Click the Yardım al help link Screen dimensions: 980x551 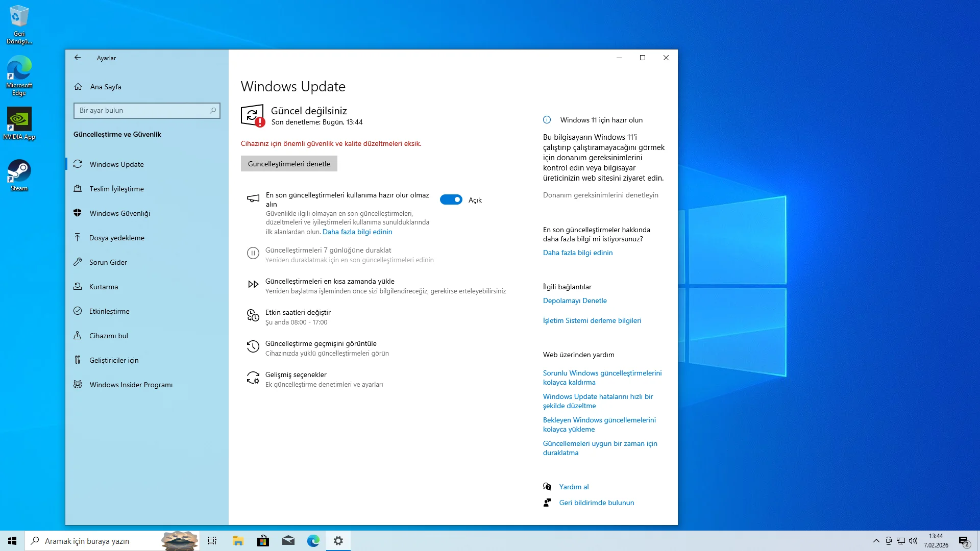pyautogui.click(x=574, y=487)
